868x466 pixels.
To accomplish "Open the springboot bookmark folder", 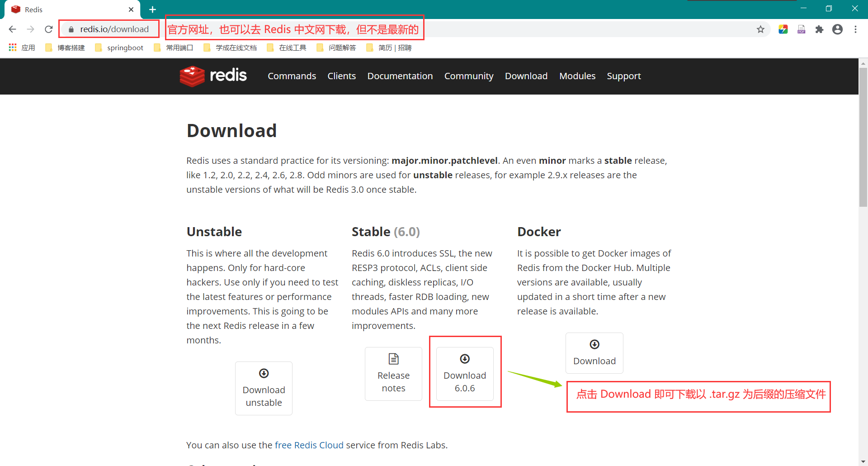I will pyautogui.click(x=119, y=48).
